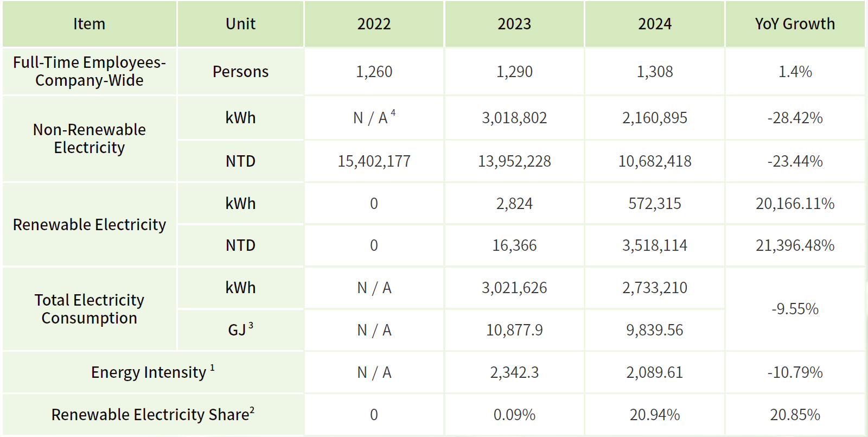Select the 'Persons' unit cell
The width and height of the screenshot is (868, 437).
tap(240, 72)
